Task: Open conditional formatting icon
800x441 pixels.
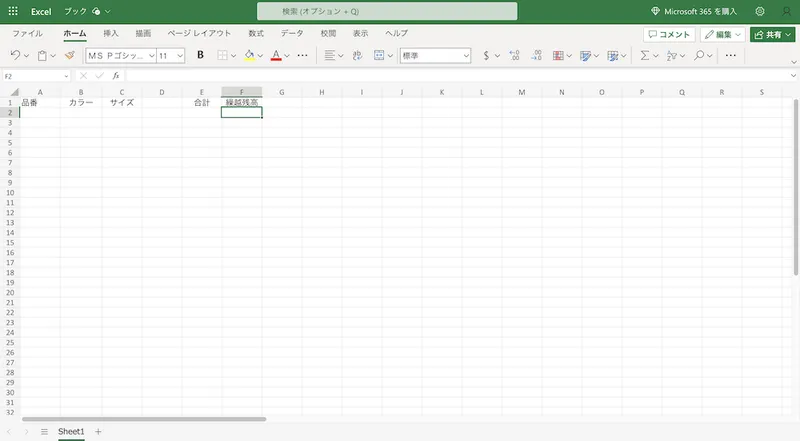Action: pyautogui.click(x=559, y=55)
